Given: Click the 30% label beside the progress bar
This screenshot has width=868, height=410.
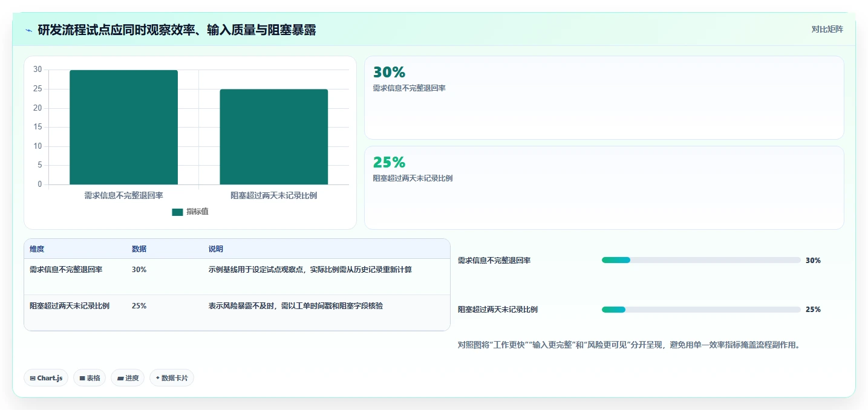Looking at the screenshot, I should point(813,261).
